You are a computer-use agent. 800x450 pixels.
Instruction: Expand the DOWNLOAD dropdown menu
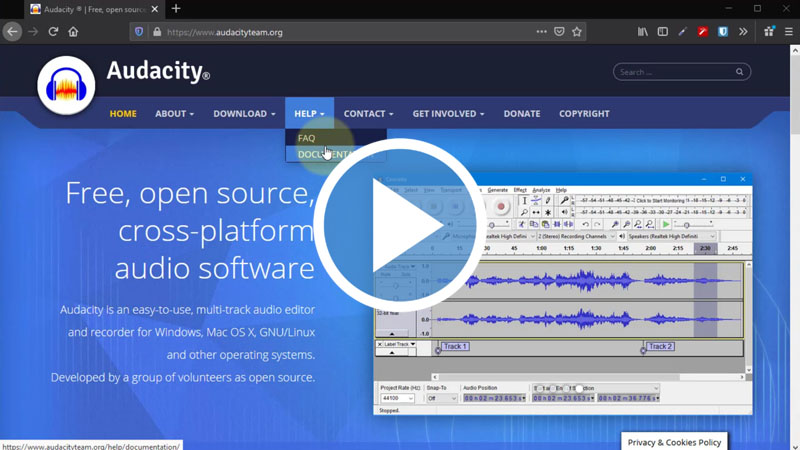pos(244,114)
